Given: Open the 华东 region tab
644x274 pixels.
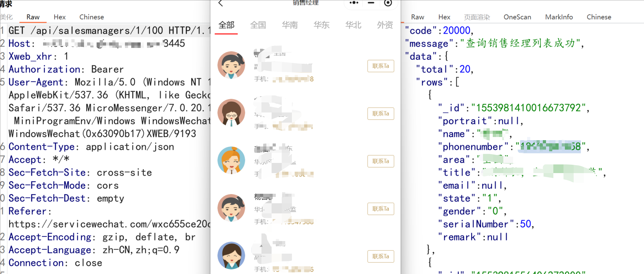Looking at the screenshot, I should (x=321, y=25).
